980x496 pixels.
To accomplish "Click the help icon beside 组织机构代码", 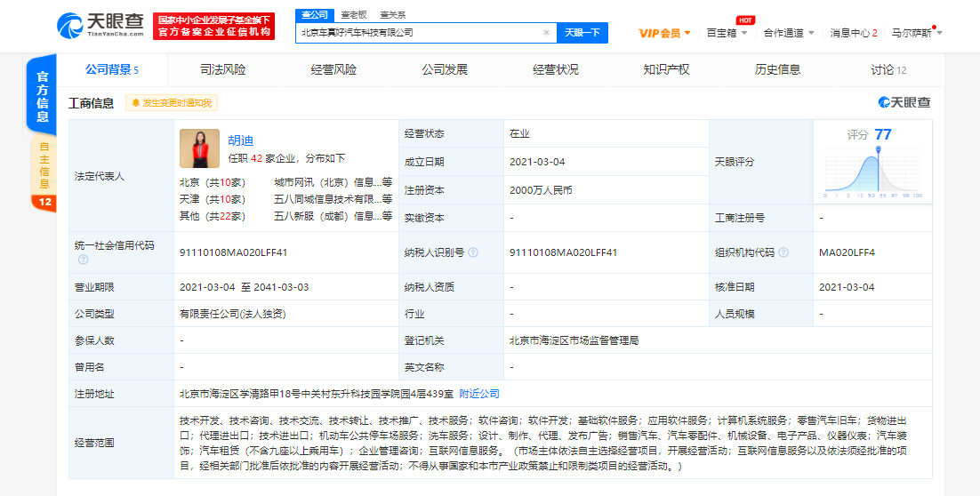I will pos(783,252).
